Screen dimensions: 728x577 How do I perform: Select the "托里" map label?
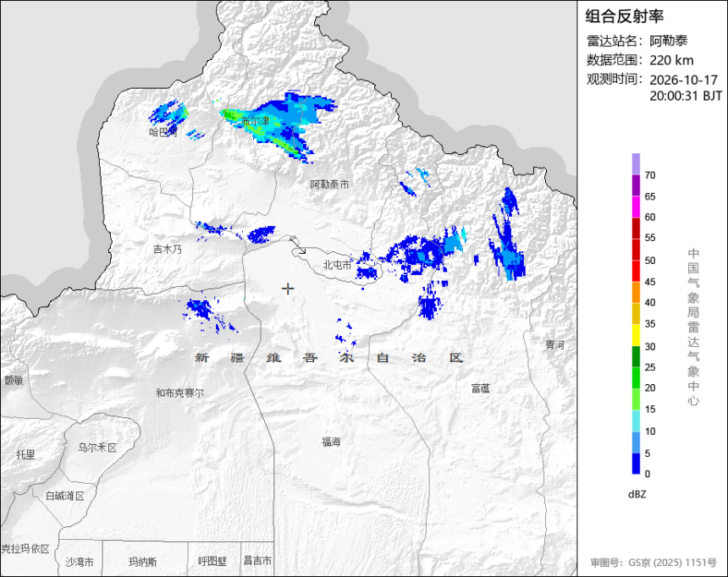25,454
